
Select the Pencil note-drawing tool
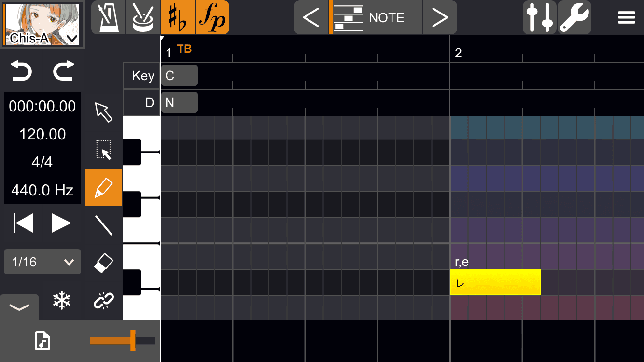[x=103, y=188]
